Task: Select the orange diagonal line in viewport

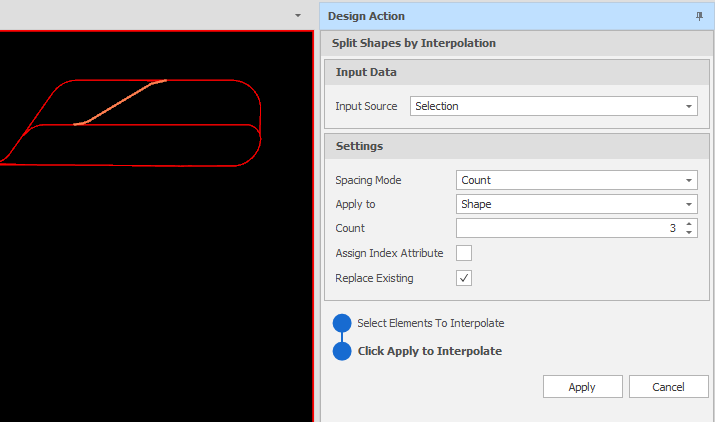Action: point(119,103)
